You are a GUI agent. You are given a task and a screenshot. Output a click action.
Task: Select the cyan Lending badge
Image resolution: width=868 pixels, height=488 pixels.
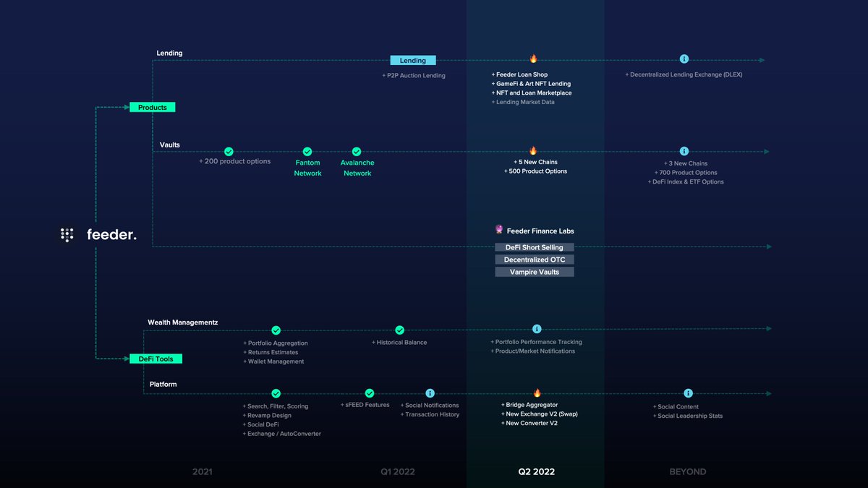(x=413, y=60)
